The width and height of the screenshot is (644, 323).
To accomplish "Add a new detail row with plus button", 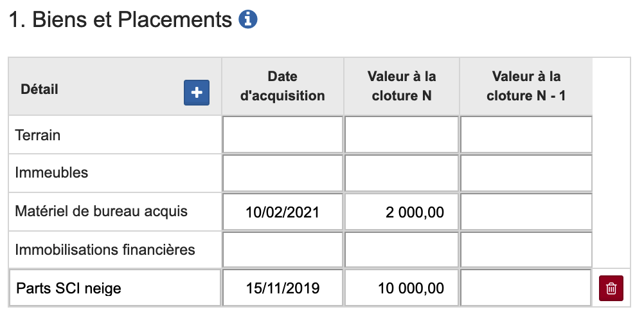I will pyautogui.click(x=197, y=93).
